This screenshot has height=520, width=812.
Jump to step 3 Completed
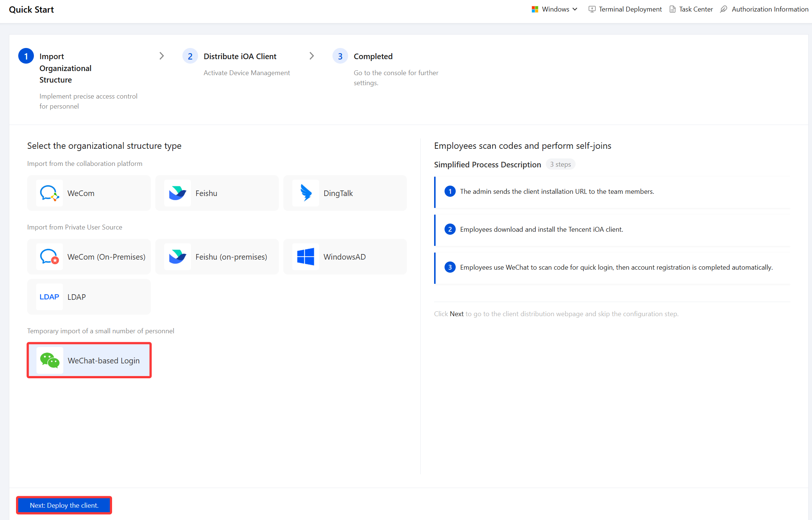tap(373, 56)
